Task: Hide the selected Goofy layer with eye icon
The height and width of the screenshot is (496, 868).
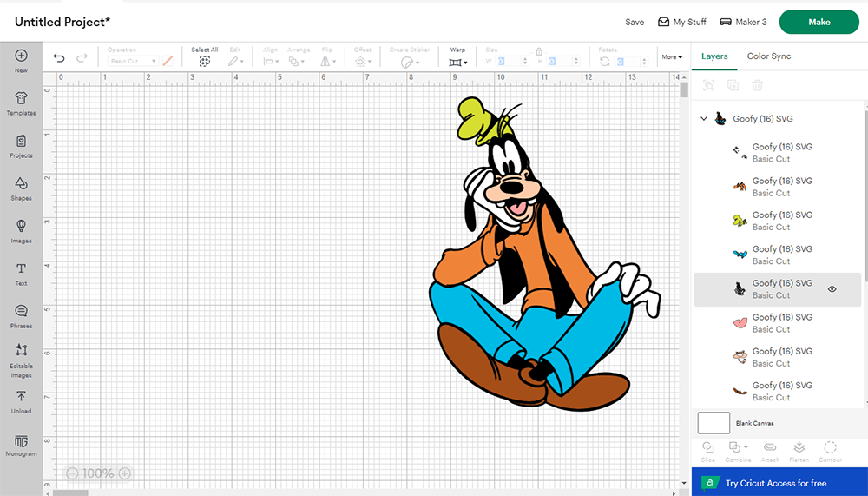Action: [x=832, y=289]
